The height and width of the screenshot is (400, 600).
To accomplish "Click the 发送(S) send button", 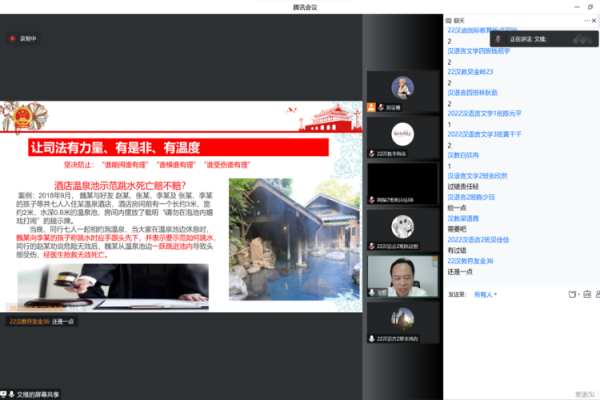I will tap(585, 394).
